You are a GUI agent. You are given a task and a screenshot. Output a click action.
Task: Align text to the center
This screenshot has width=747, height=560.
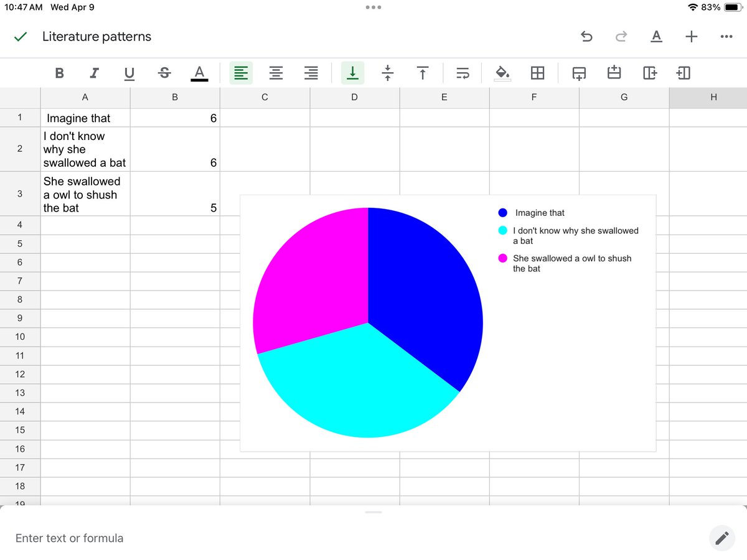point(276,73)
